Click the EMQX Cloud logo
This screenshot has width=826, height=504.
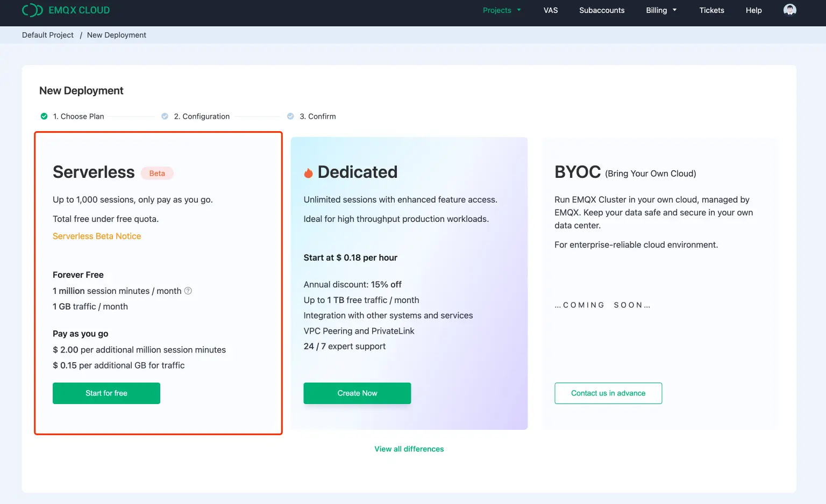66,10
